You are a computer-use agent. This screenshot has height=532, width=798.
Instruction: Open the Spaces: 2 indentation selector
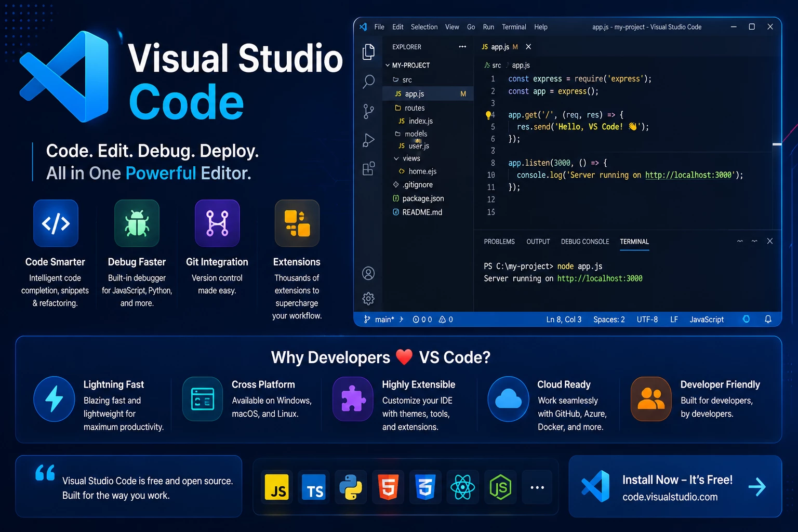click(609, 320)
